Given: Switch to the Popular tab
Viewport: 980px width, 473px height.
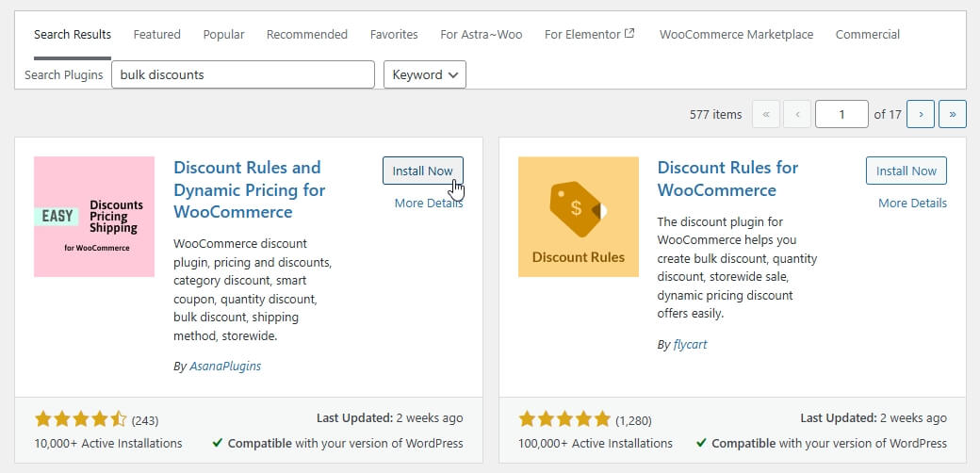Looking at the screenshot, I should click(223, 34).
